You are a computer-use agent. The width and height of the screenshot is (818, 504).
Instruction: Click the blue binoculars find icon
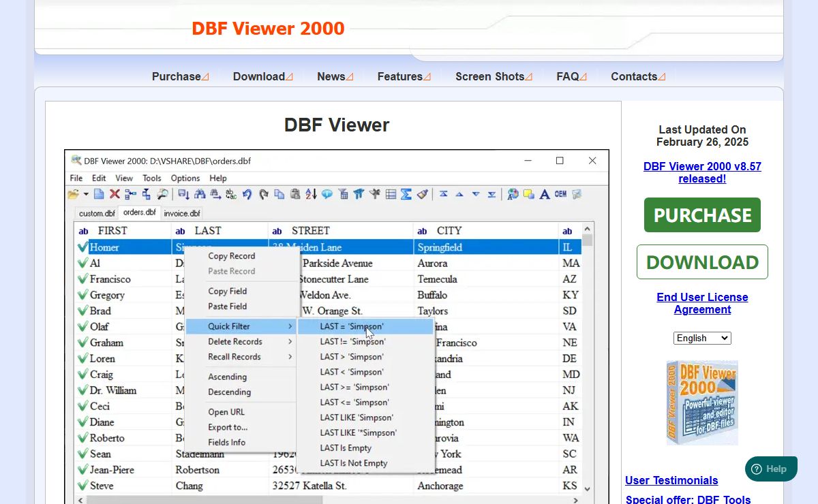pyautogui.click(x=200, y=194)
